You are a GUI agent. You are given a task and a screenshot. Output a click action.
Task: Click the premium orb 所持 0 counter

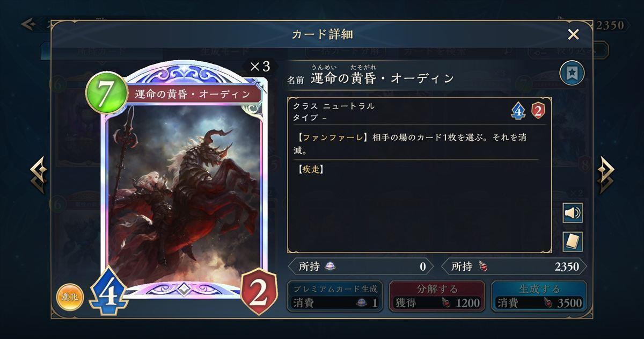(x=361, y=266)
